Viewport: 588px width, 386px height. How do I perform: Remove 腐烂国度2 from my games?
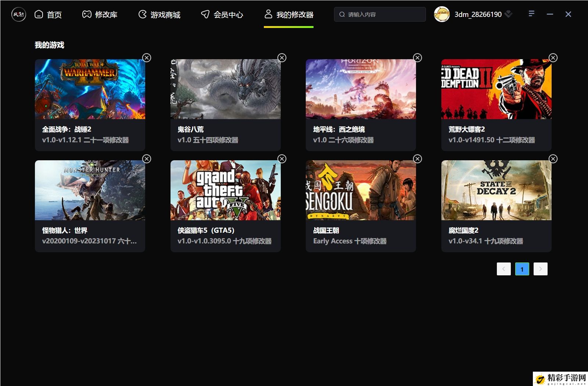point(553,159)
